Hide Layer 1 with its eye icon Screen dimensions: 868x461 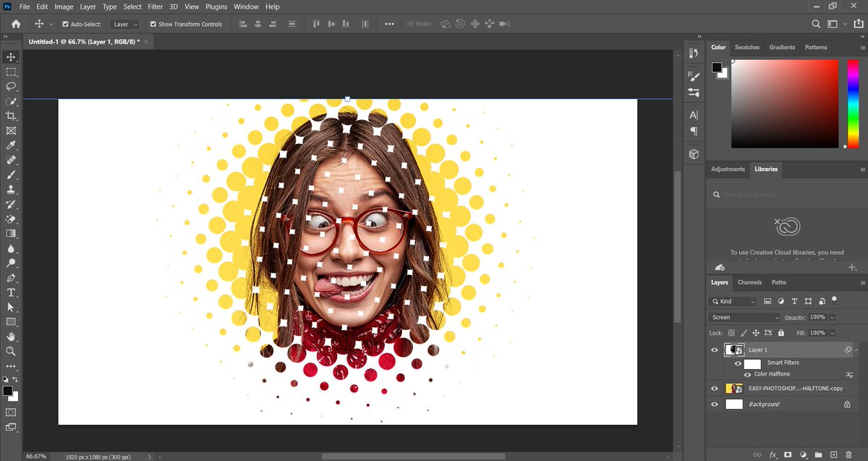(x=715, y=350)
